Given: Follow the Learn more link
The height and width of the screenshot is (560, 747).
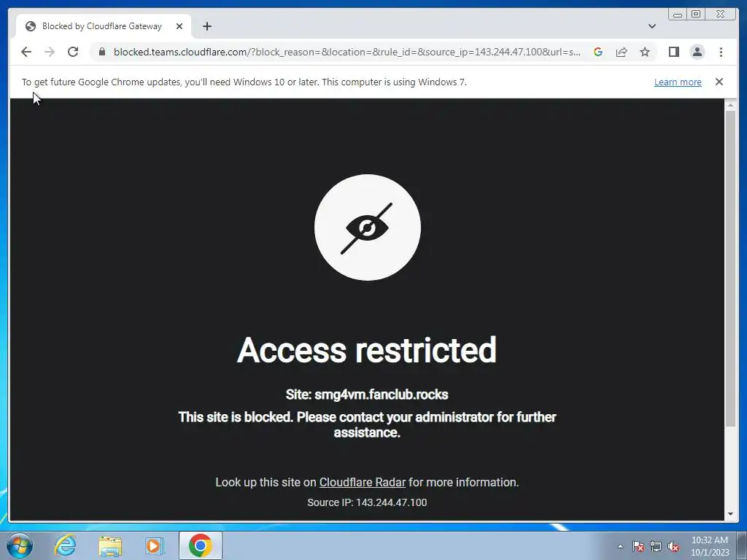Looking at the screenshot, I should click(x=678, y=82).
